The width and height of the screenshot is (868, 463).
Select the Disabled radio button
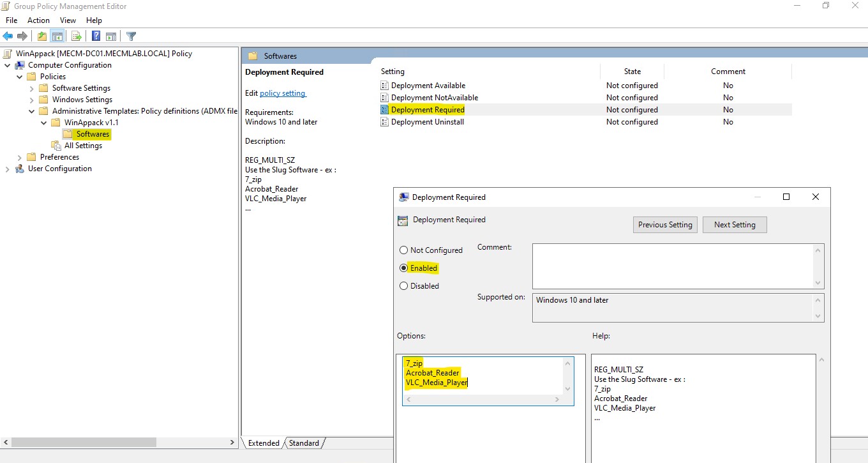(x=403, y=285)
